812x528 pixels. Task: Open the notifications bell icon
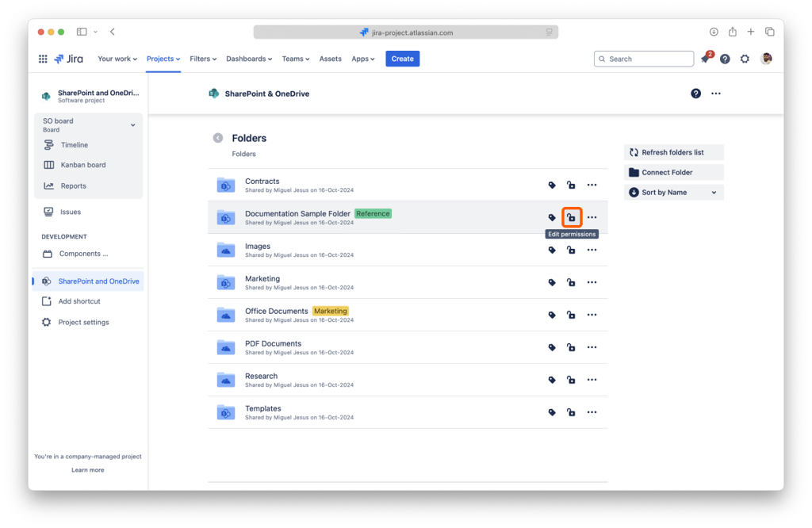tap(705, 59)
